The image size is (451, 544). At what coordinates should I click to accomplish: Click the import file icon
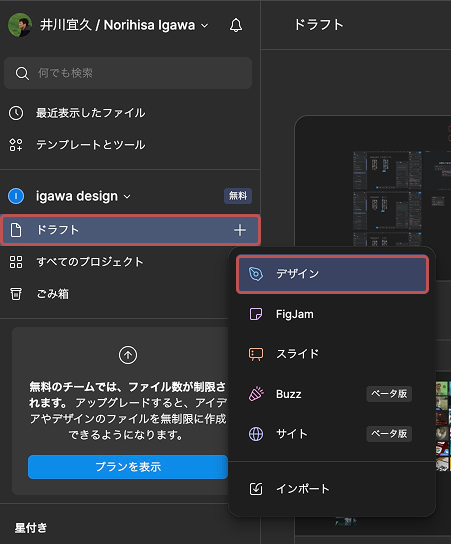pos(256,489)
